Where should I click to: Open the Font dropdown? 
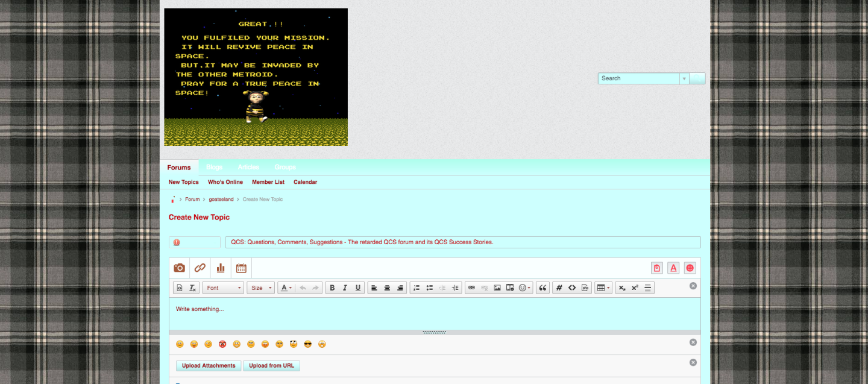click(223, 288)
